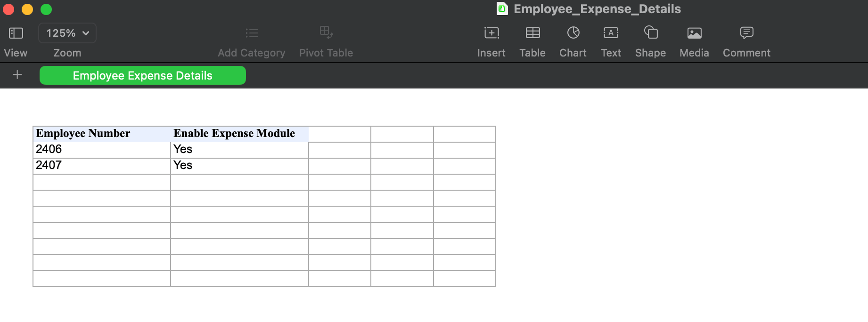The image size is (868, 322).
Task: Select the Employee Expense Details sheet tab
Action: [142, 75]
